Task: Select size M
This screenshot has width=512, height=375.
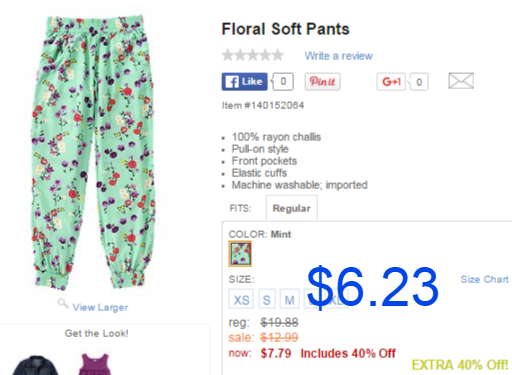Action: point(290,299)
